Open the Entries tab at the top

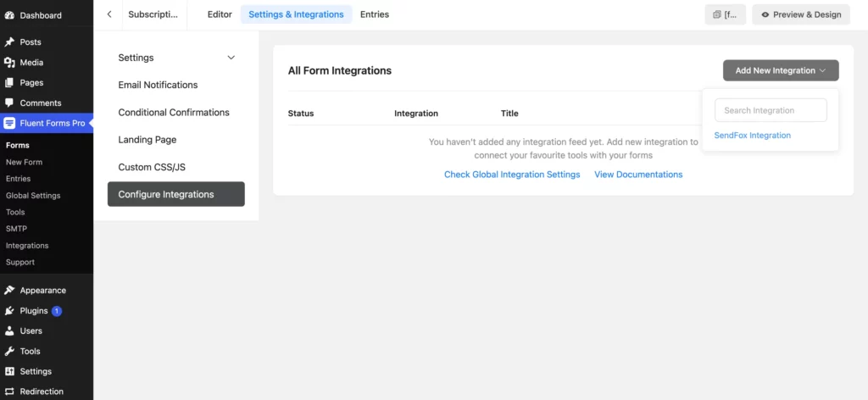pyautogui.click(x=375, y=14)
